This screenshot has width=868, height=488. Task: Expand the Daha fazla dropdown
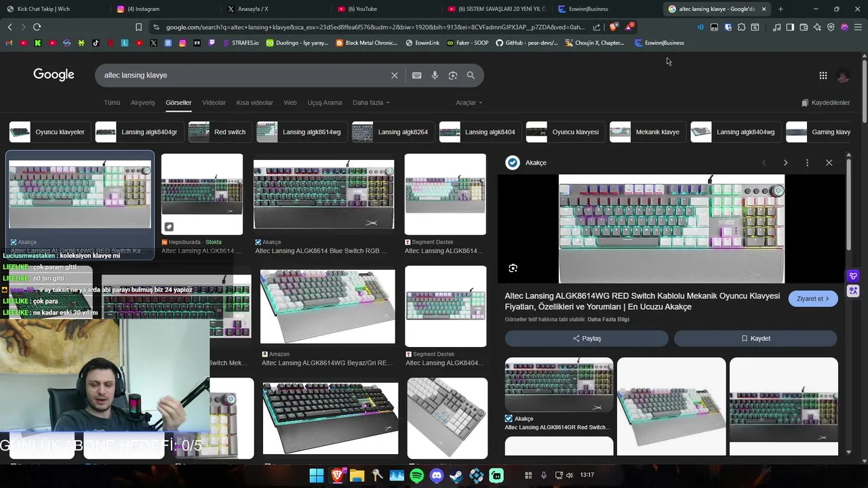point(371,102)
